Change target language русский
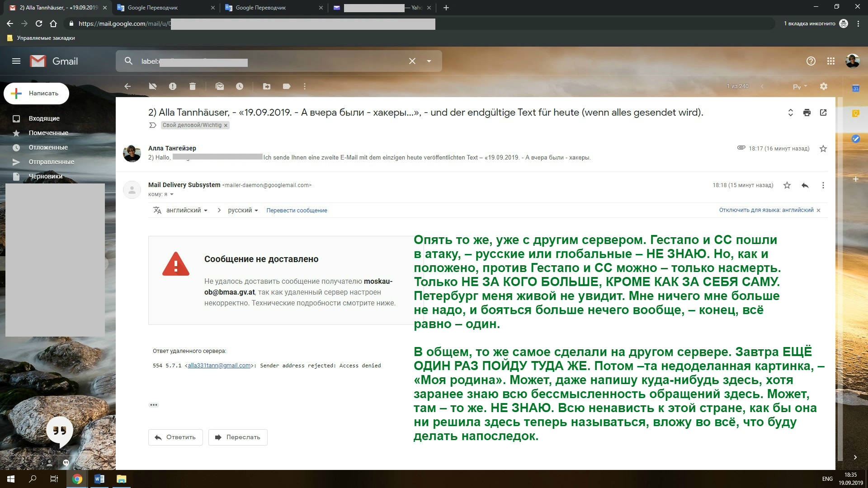Screen dimensions: 868x488 click(243, 210)
